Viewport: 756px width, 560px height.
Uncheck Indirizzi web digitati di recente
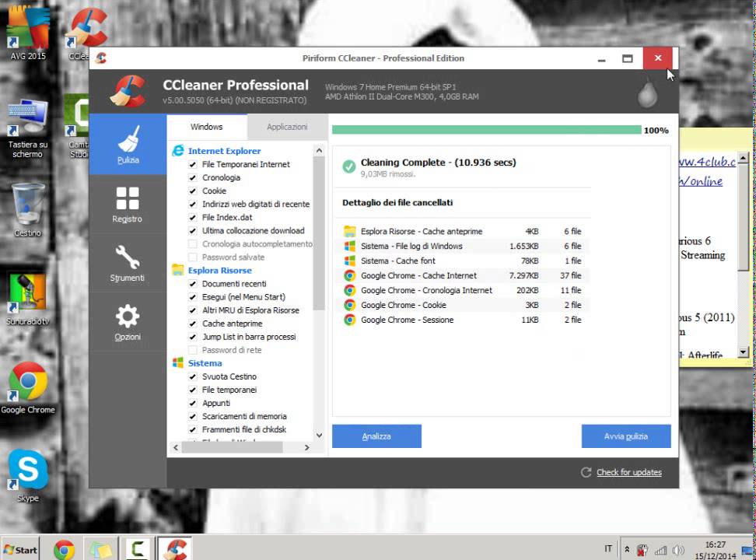click(x=193, y=204)
